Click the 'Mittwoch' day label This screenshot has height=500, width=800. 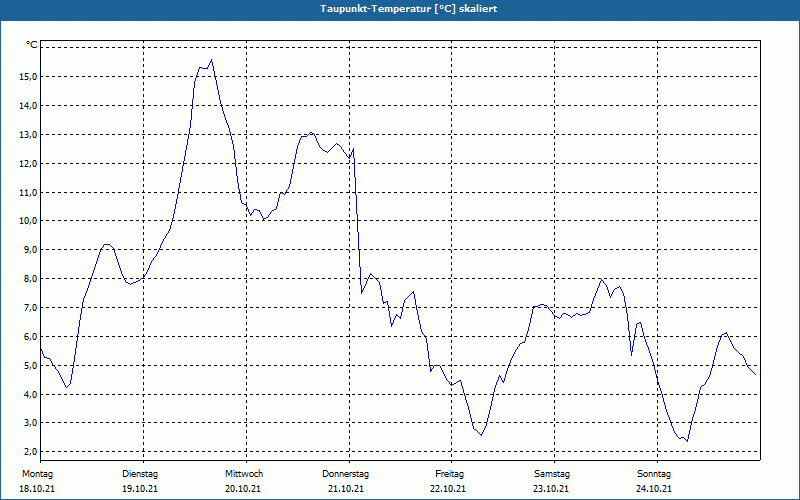coord(244,474)
